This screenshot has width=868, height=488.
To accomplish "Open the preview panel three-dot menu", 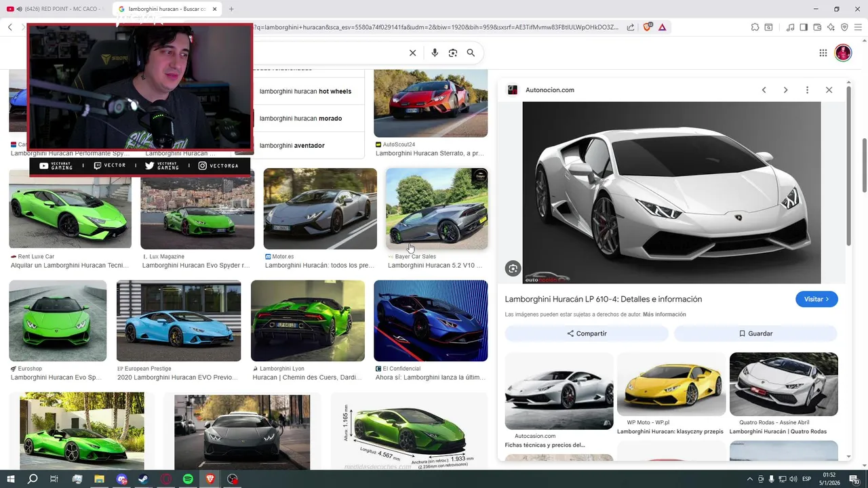I will click(807, 90).
